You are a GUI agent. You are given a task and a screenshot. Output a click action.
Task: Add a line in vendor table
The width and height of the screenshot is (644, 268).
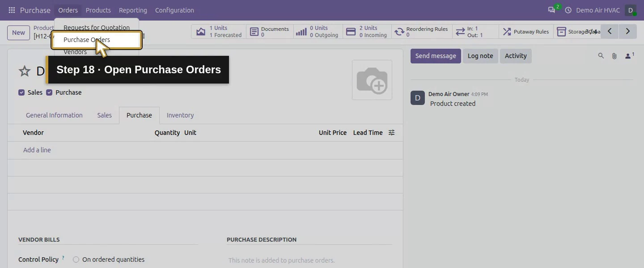click(x=37, y=150)
